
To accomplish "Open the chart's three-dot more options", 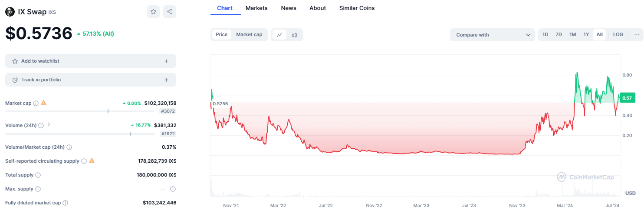I will coord(637,34).
